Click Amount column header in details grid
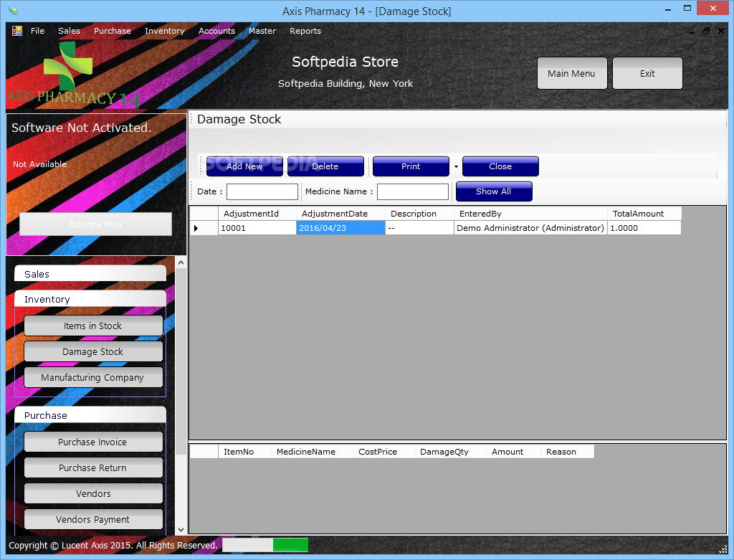 coord(513,452)
